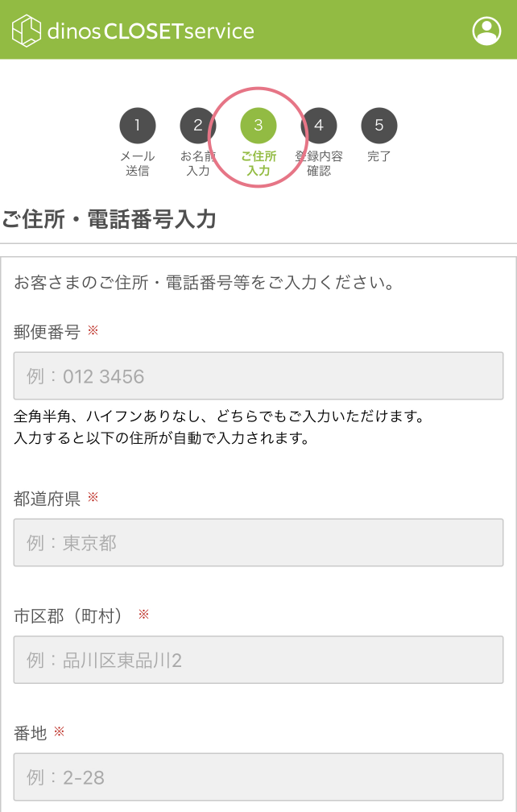Open the account profile icon
Screen dimensions: 517x812
486,31
